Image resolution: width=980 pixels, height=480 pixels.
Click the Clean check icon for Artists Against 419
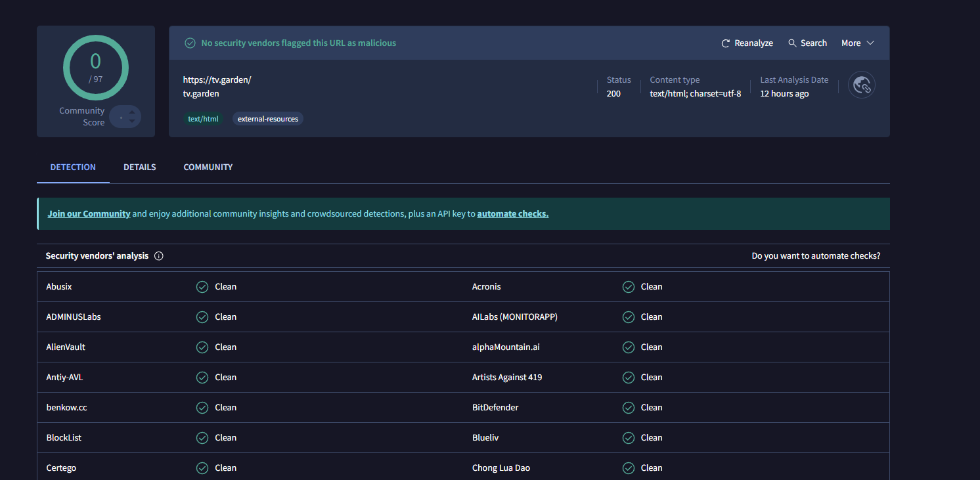pos(629,378)
